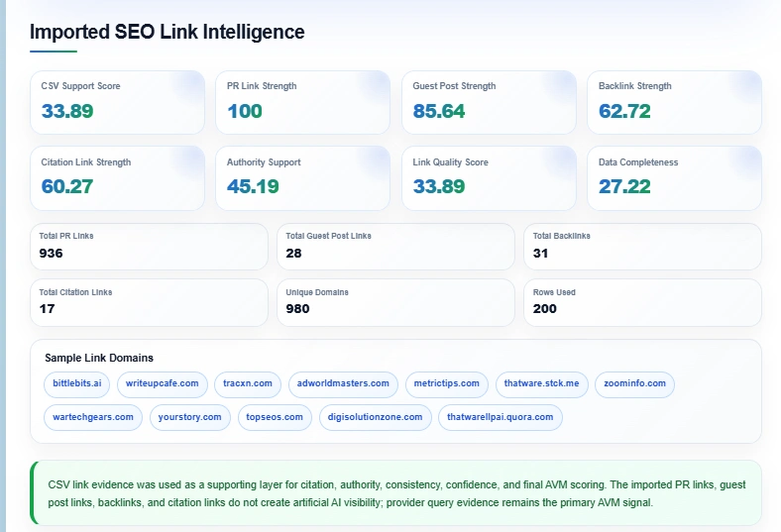Click the 85.64 Guest Post Strength value

439,111
